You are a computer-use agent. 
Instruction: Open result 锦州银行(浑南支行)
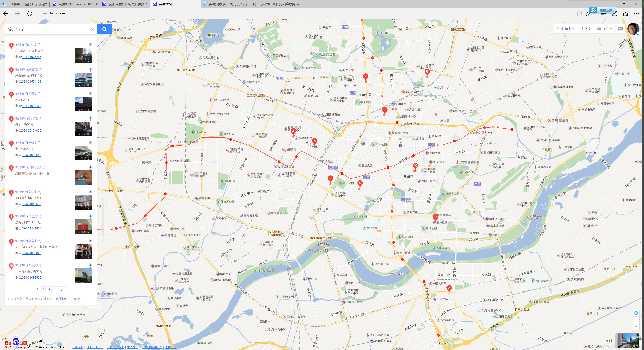click(28, 69)
